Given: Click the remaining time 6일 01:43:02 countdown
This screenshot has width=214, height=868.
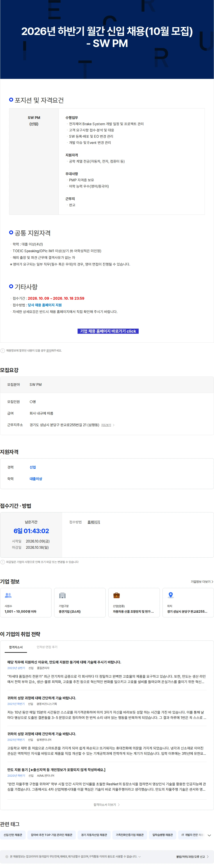Looking at the screenshot, I should [31, 531].
